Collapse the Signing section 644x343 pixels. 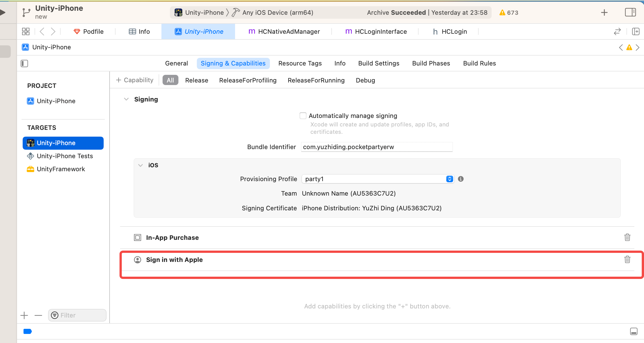point(126,99)
